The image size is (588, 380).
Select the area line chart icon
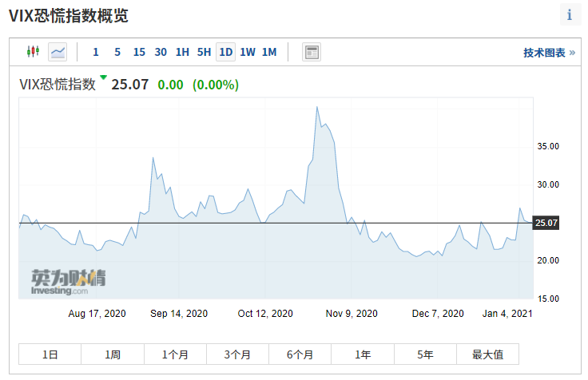[58, 52]
